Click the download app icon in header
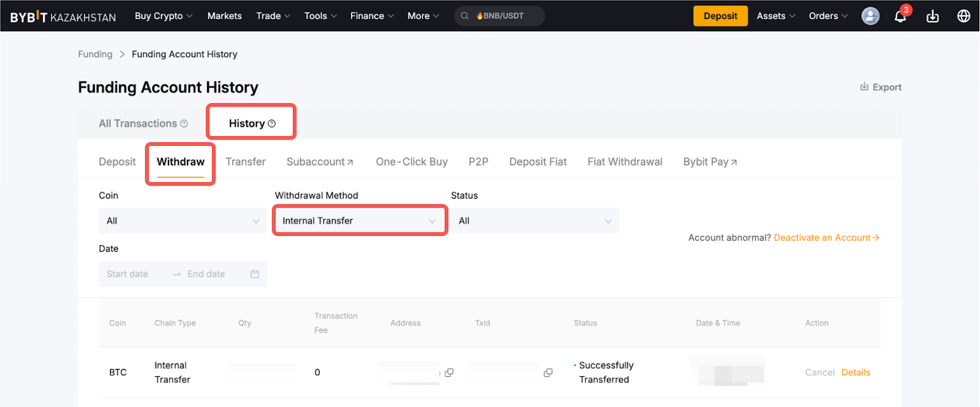 pos(932,17)
